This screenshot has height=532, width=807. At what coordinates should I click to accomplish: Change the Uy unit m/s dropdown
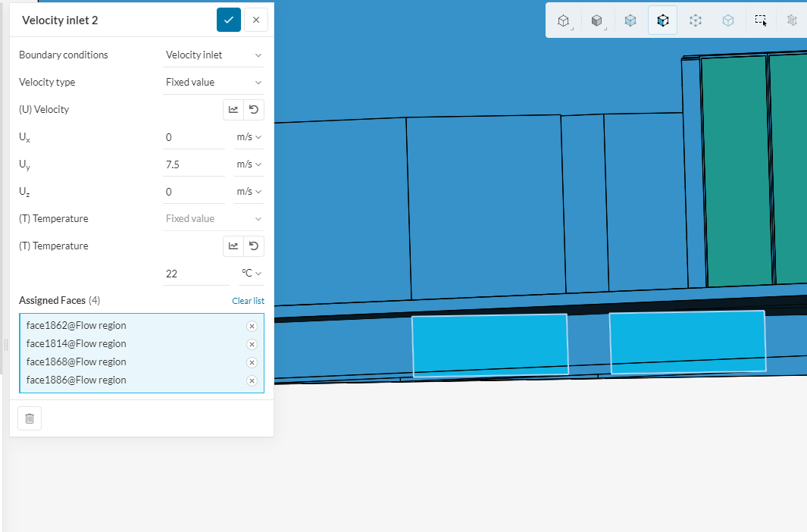(x=249, y=164)
